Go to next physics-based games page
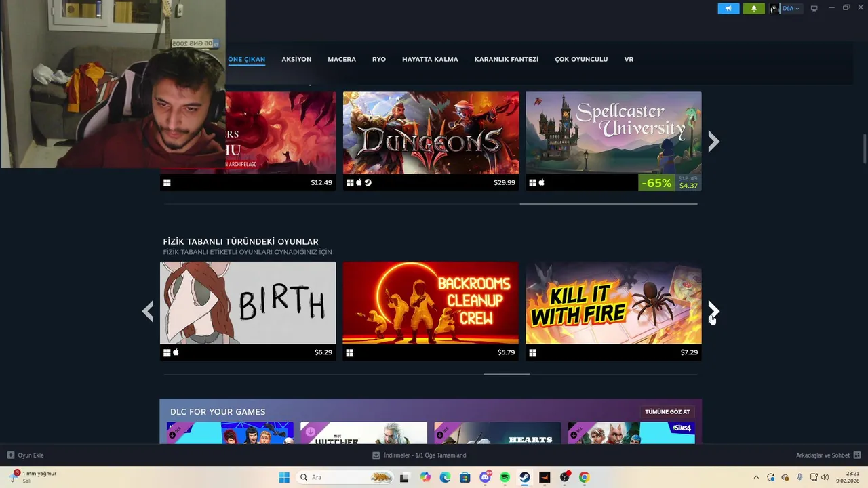The width and height of the screenshot is (868, 488). [713, 311]
